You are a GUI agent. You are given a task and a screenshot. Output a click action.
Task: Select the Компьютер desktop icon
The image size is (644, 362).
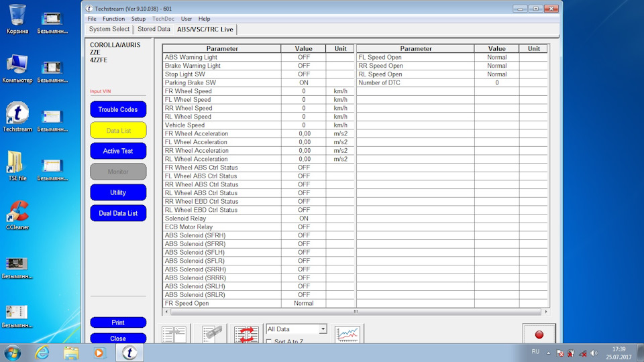tap(17, 68)
